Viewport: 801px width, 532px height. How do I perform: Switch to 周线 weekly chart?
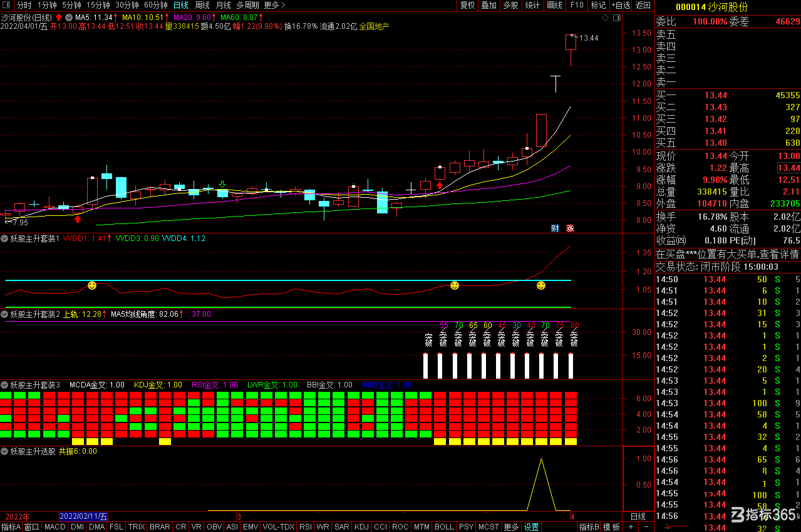(203, 5)
